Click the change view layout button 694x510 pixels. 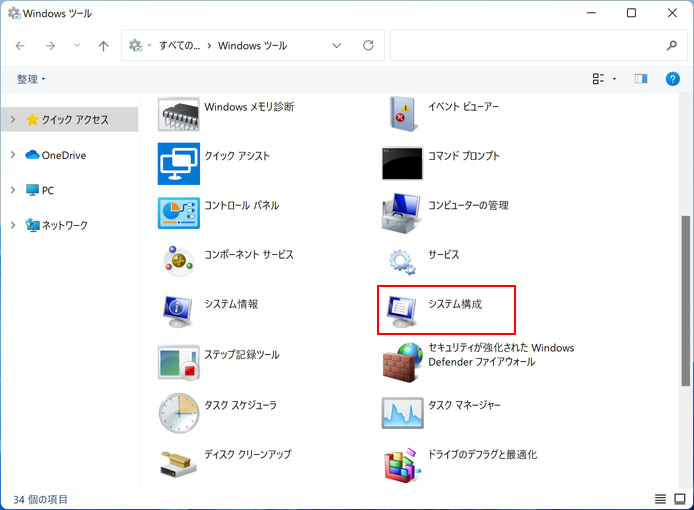coord(598,79)
